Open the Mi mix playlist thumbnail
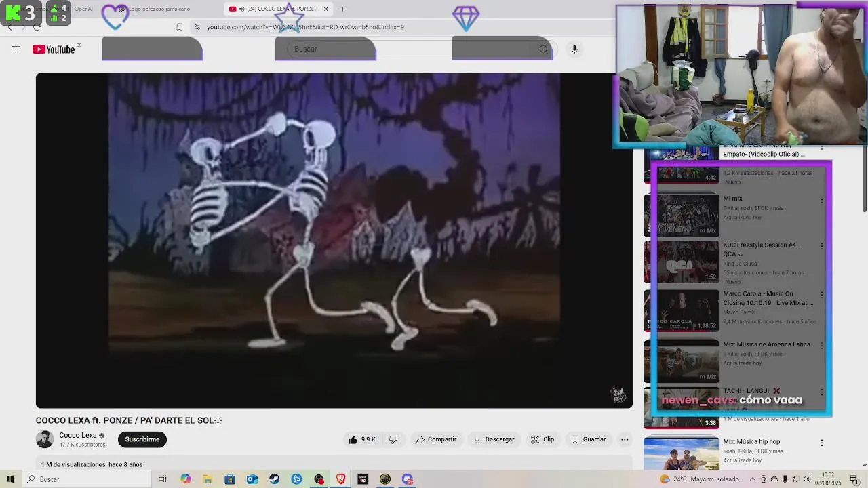Screen dimensions: 868x488 pos(682,215)
